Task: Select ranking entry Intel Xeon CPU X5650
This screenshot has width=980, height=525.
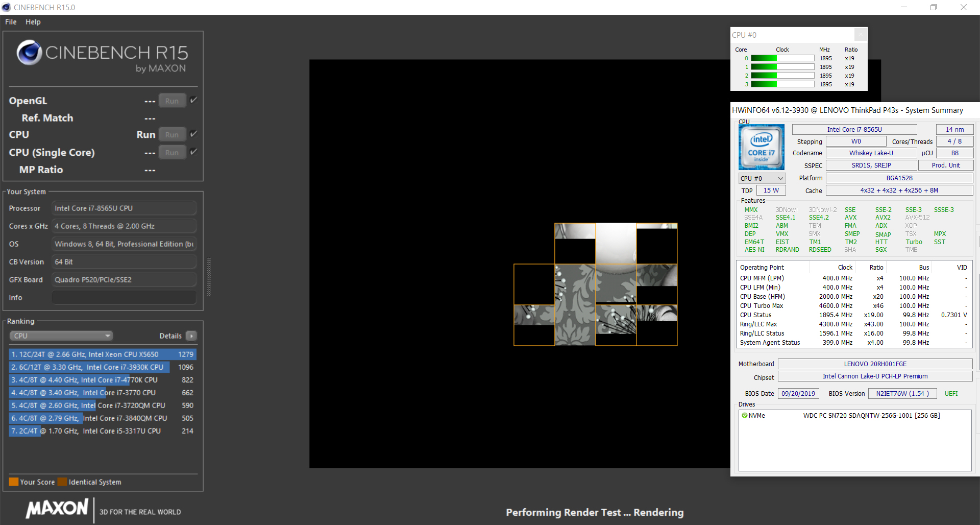Action: (103, 354)
